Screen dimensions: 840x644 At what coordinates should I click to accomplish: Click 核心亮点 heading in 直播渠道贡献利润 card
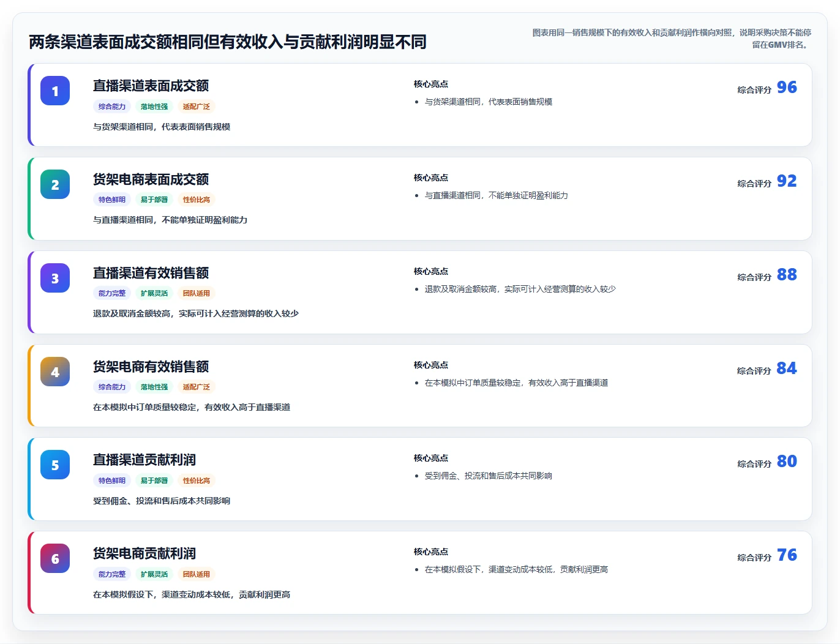pyautogui.click(x=431, y=458)
